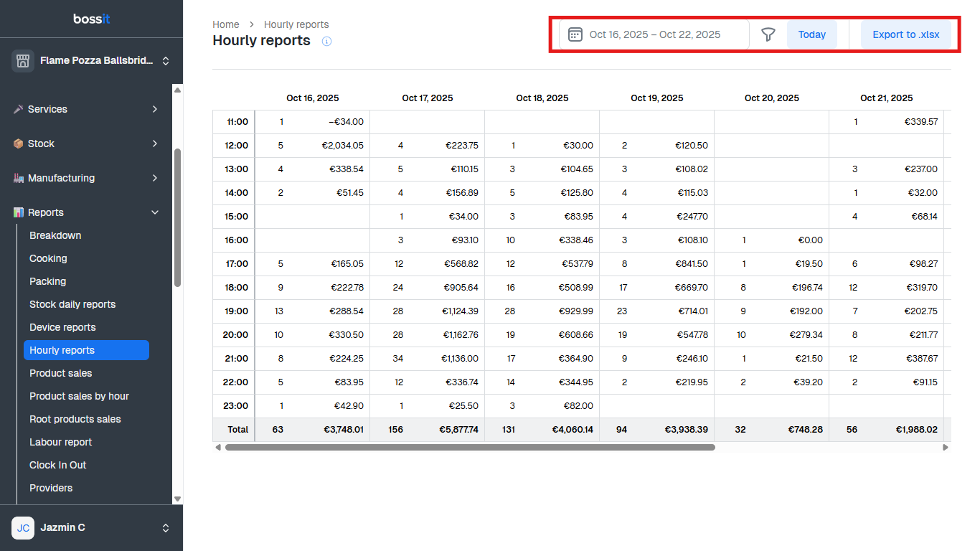Viewport: 980px width, 551px height.
Task: Click the calendar icon in date range
Action: coord(575,34)
